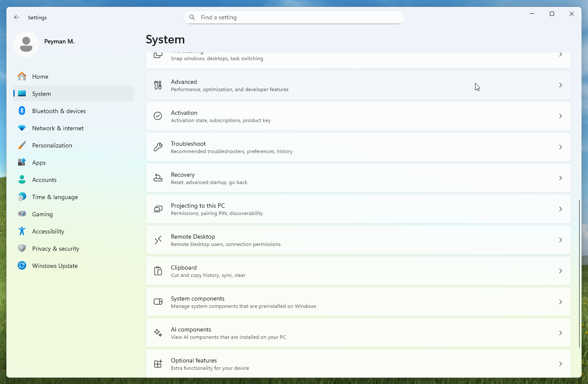
Task: Go to Accounts section label
Action: tap(44, 180)
